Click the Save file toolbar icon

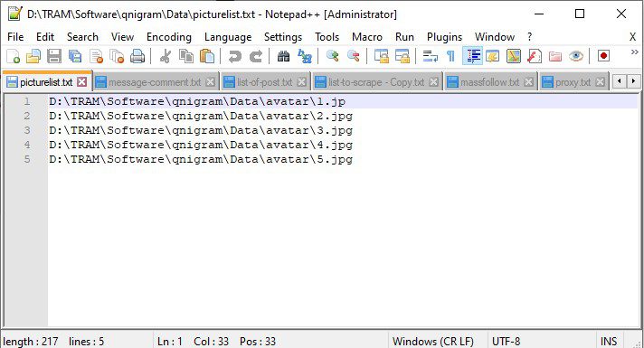click(x=53, y=56)
